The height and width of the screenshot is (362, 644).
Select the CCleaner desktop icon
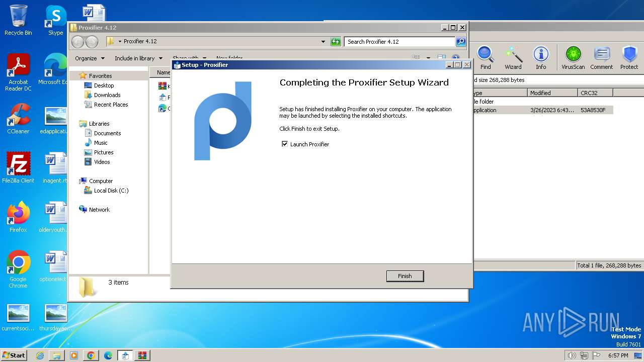[x=18, y=119]
